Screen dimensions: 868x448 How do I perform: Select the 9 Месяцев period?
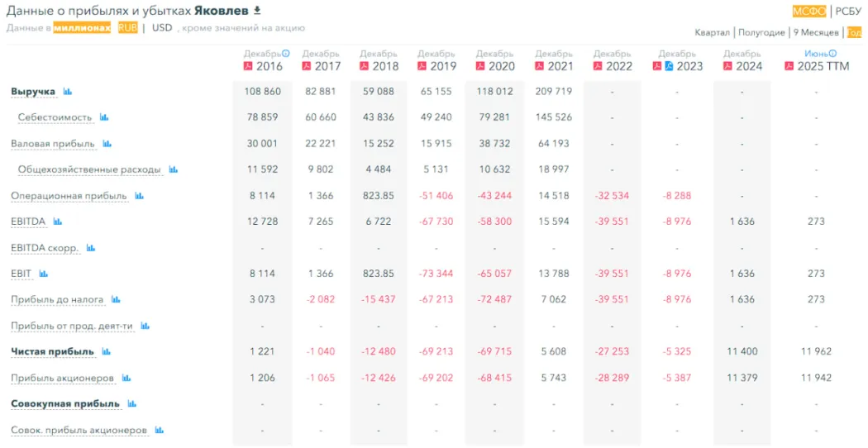click(x=816, y=32)
